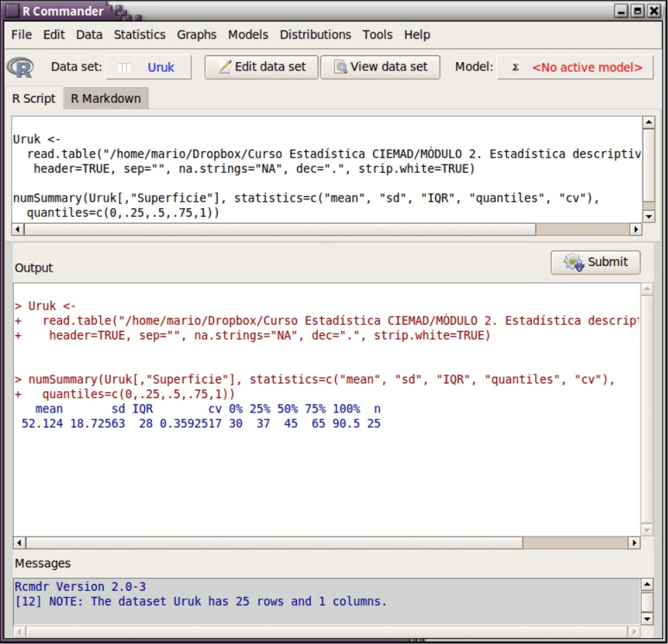Screen dimensions: 668x644
Task: Switch to the R Markdown tab
Action: point(106,98)
